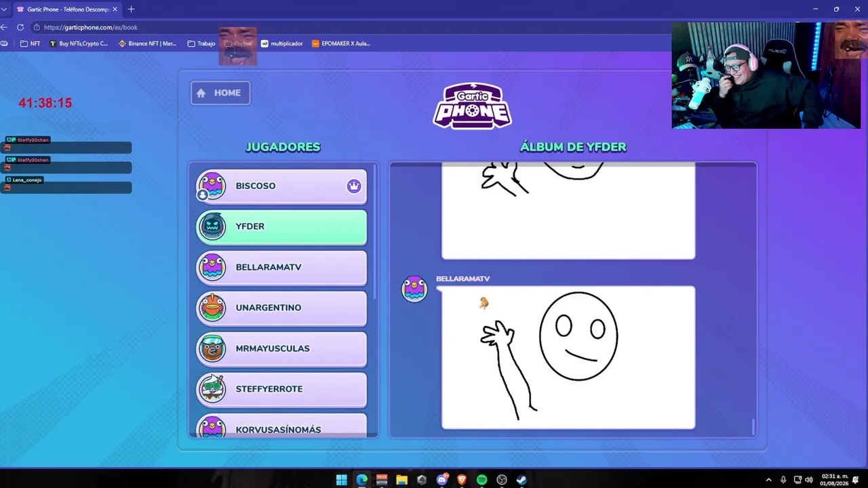The height and width of the screenshot is (488, 868).
Task: Open Microsoft Edge from the taskbar
Action: coord(362,480)
